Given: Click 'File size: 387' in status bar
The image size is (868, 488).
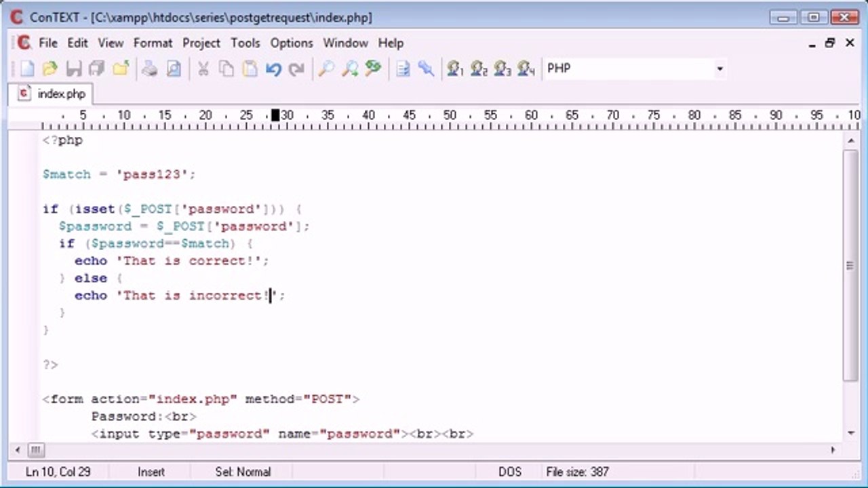Looking at the screenshot, I should 577,472.
